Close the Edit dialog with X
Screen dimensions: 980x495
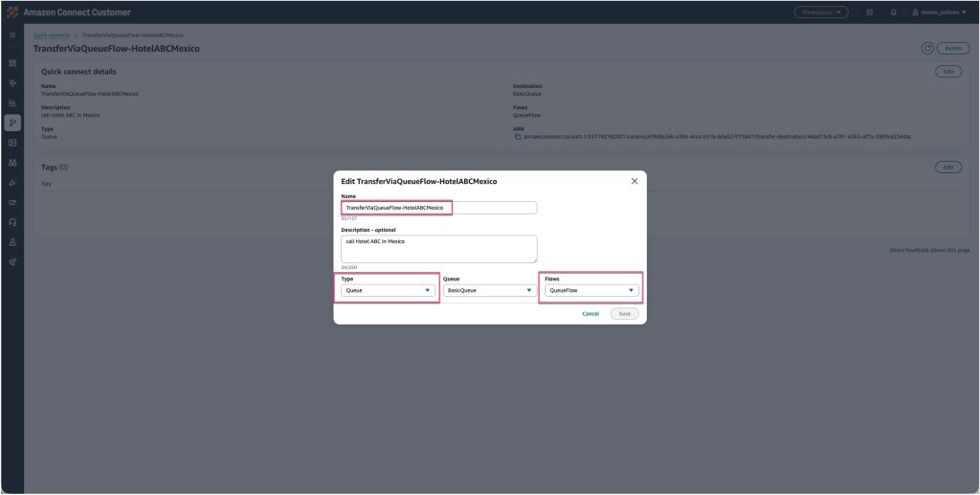coord(635,181)
